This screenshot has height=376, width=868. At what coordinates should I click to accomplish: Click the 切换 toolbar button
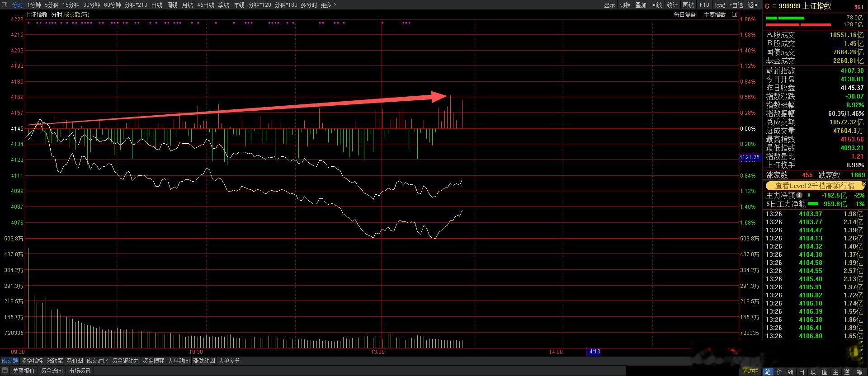point(625,5)
